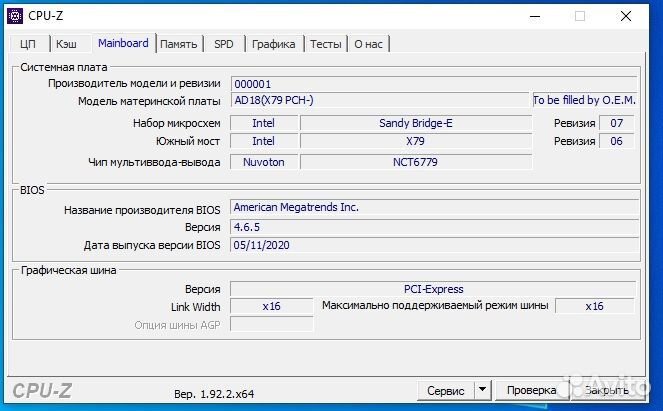
Task: Click the Nuvoton vendor value
Action: [x=264, y=162]
